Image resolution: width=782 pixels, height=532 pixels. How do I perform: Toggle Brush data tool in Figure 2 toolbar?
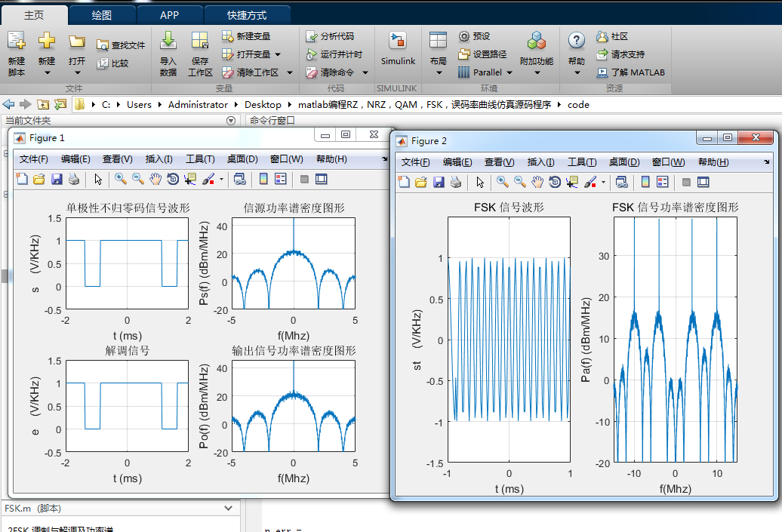(x=590, y=182)
